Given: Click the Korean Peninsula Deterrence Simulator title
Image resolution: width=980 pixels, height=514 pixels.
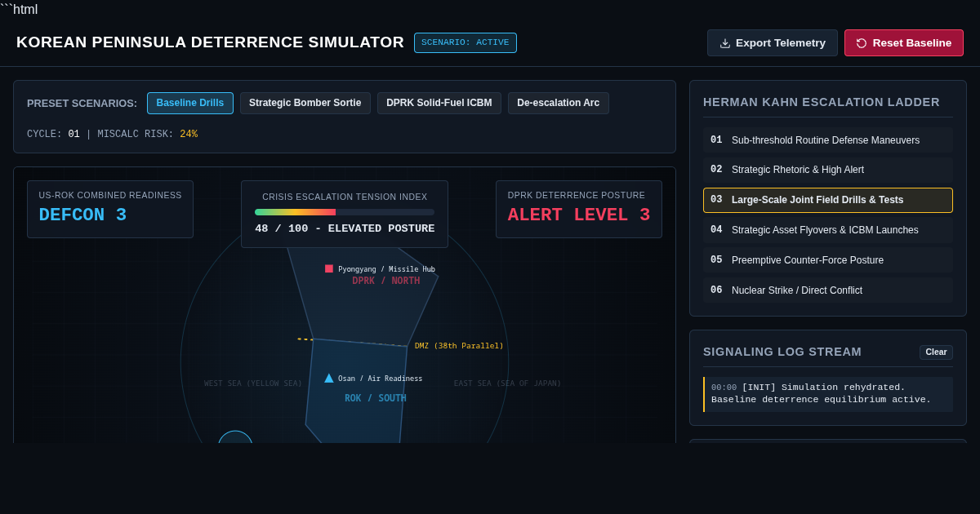Looking at the screenshot, I should [x=210, y=42].
